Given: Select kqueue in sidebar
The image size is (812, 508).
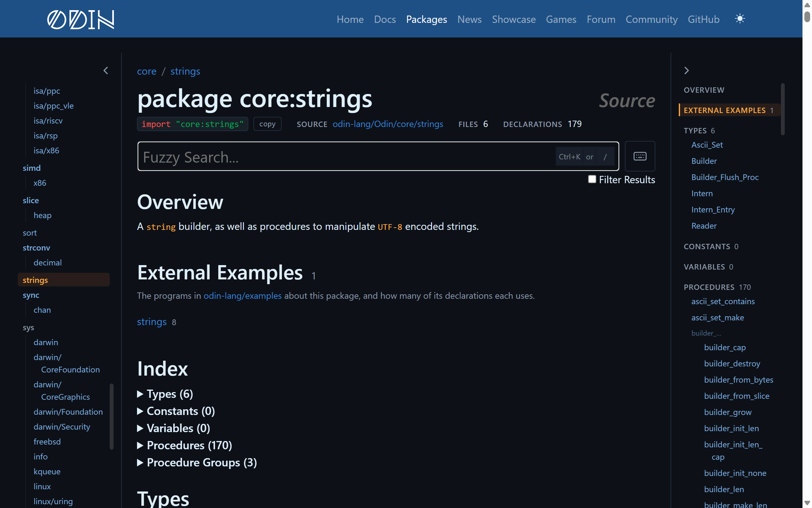Looking at the screenshot, I should (47, 471).
